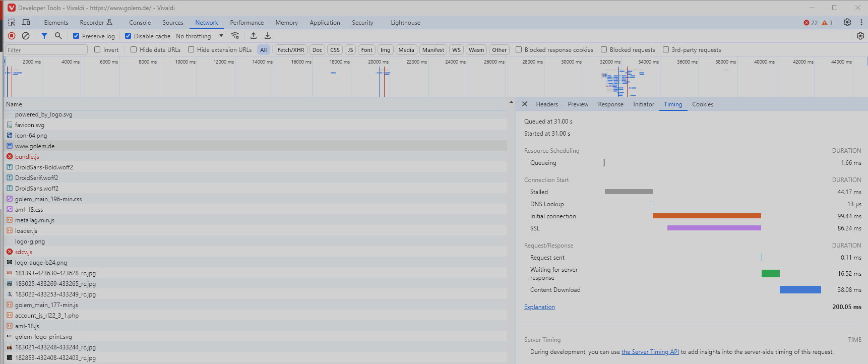Activate the inspect element picker icon

point(12,22)
